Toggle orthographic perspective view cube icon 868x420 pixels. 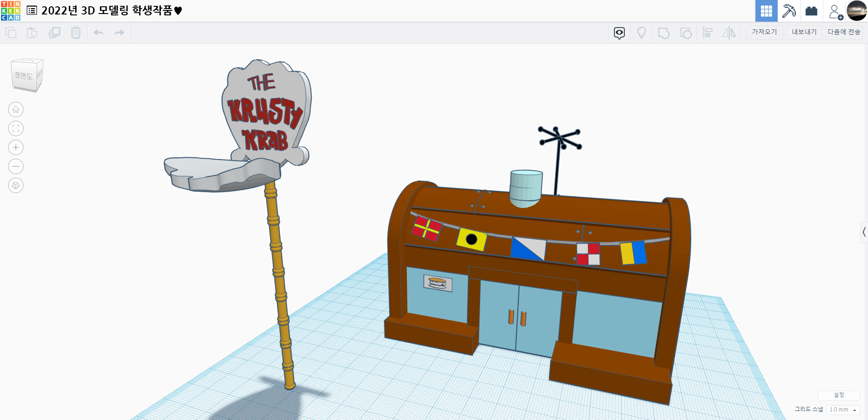coord(16,185)
